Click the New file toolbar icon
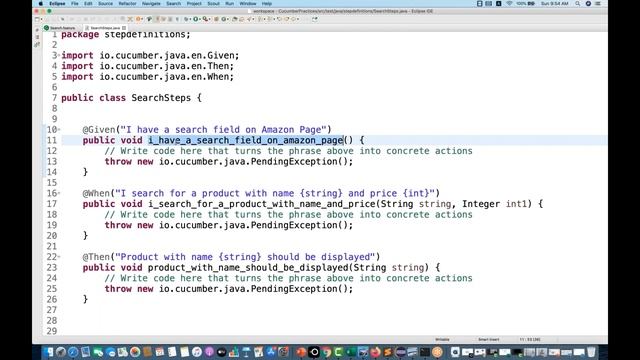The image size is (640, 360). pos(36,19)
